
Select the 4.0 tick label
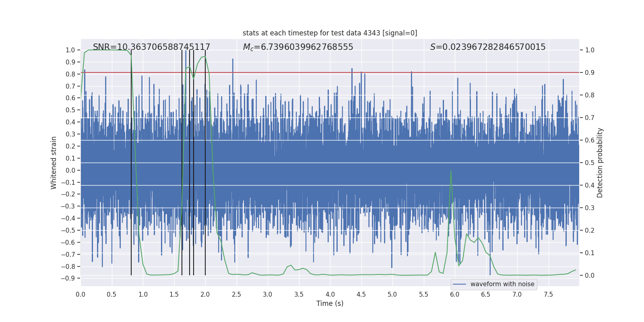pyautogui.click(x=330, y=294)
